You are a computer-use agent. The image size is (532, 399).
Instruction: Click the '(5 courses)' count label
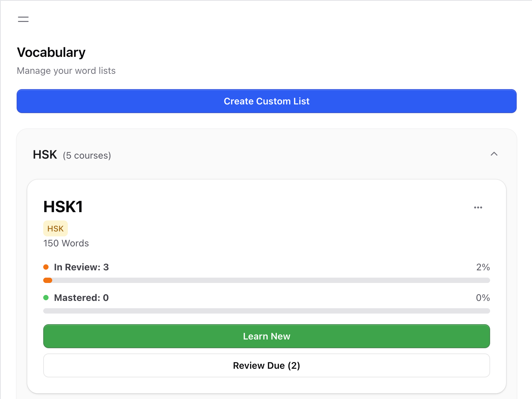tap(87, 156)
